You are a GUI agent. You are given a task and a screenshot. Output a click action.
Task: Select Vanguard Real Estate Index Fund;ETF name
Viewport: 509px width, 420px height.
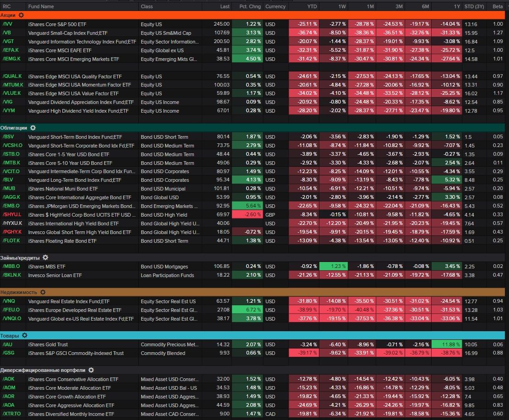[69, 301]
